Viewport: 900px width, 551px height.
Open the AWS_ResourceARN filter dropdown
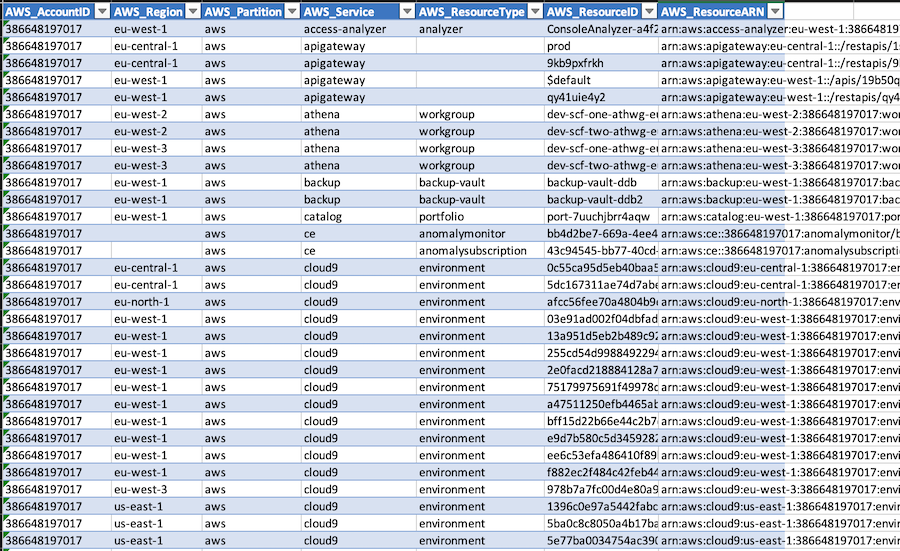point(775,11)
